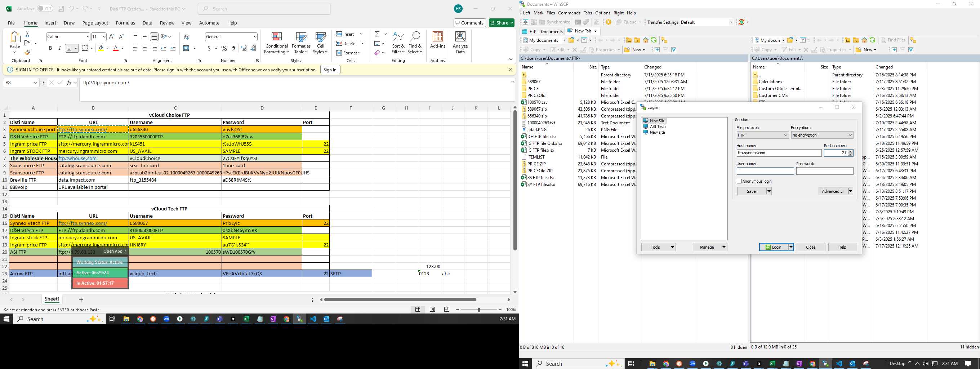Screen dimensions: 980x369
Task: Click the Cut scissors icon
Action: point(27,34)
